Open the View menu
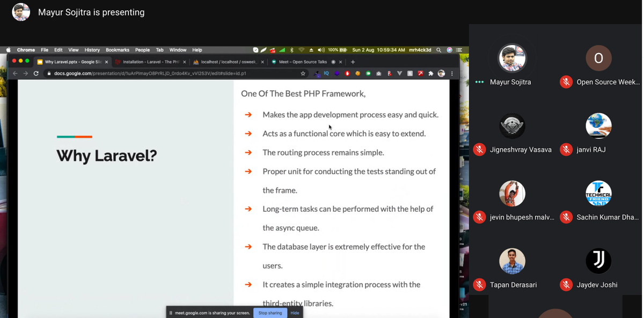Image resolution: width=644 pixels, height=318 pixels. (x=74, y=50)
